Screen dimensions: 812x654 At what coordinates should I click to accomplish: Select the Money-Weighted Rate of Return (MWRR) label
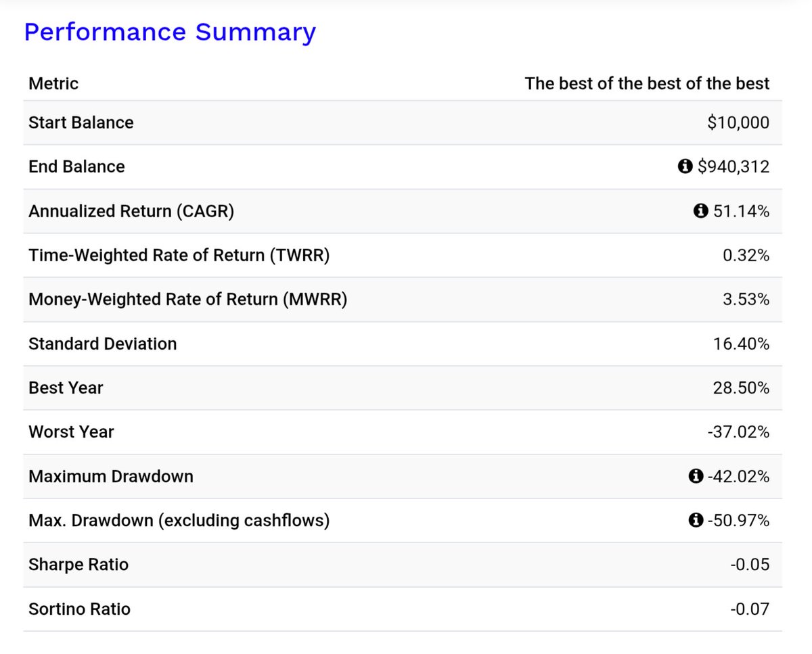tap(188, 299)
